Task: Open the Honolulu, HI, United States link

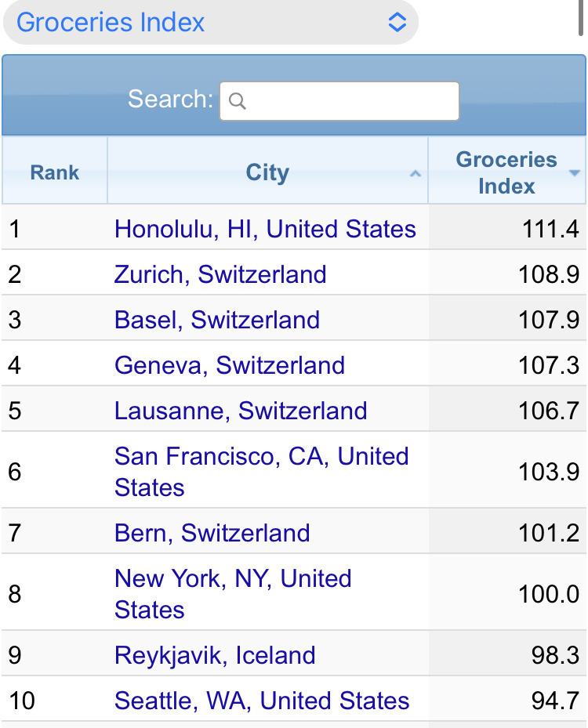Action: [x=265, y=229]
